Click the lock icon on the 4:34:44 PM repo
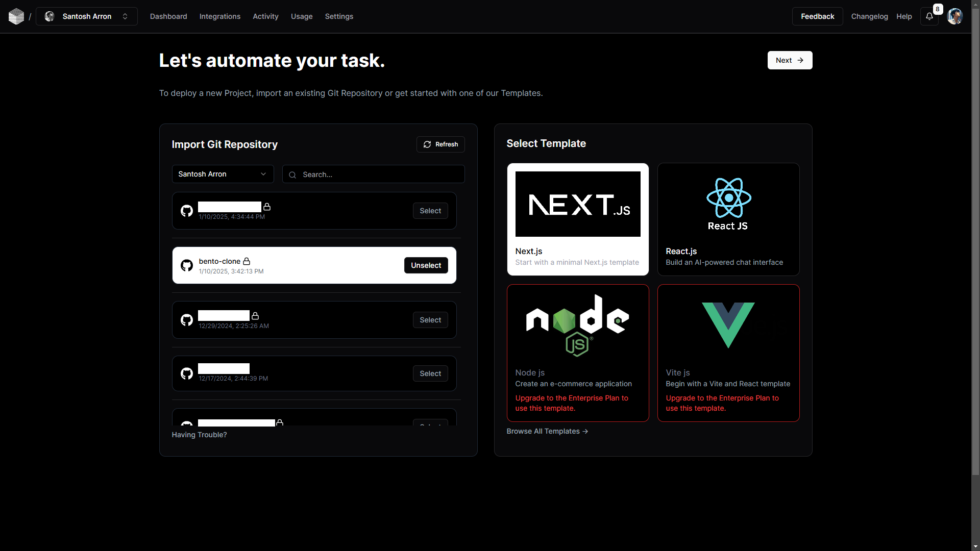980x551 pixels. pos(267,207)
